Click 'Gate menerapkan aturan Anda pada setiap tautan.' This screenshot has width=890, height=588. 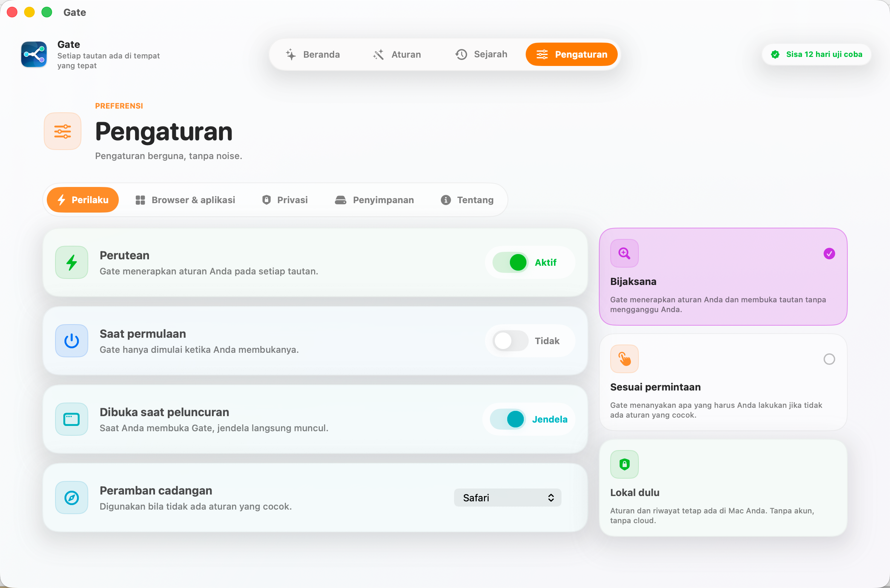209,271
